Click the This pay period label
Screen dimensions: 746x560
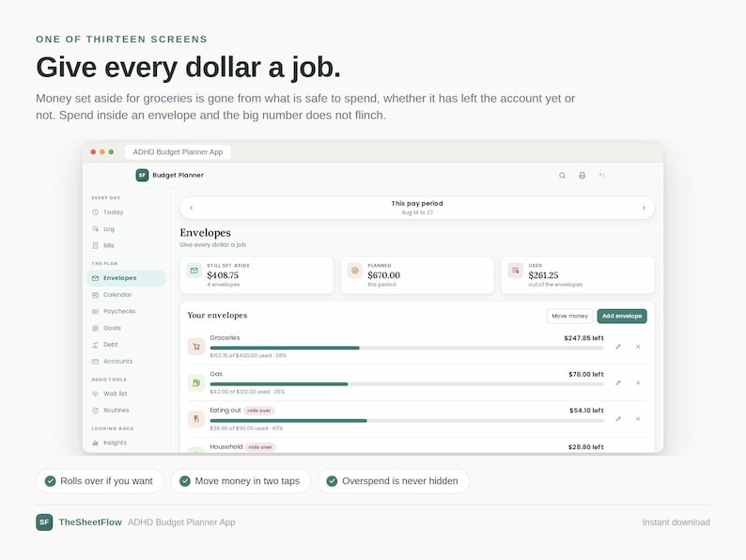(417, 203)
